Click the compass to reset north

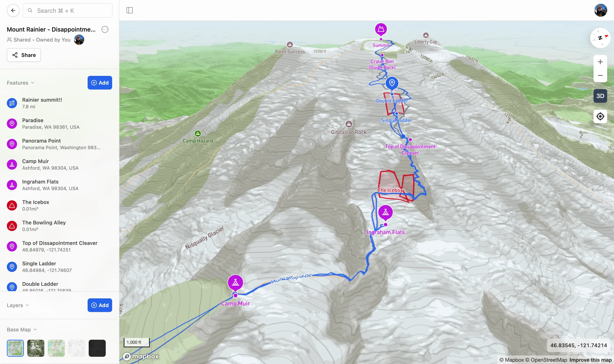click(x=600, y=38)
